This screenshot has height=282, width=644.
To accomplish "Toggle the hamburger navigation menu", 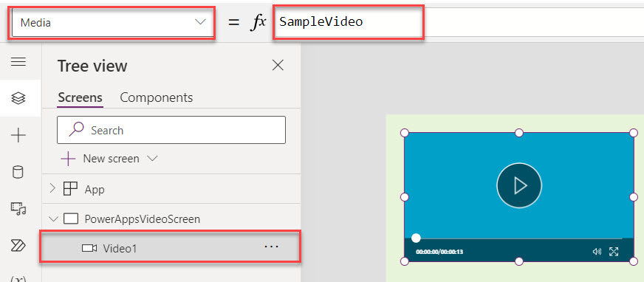I will click(x=18, y=62).
